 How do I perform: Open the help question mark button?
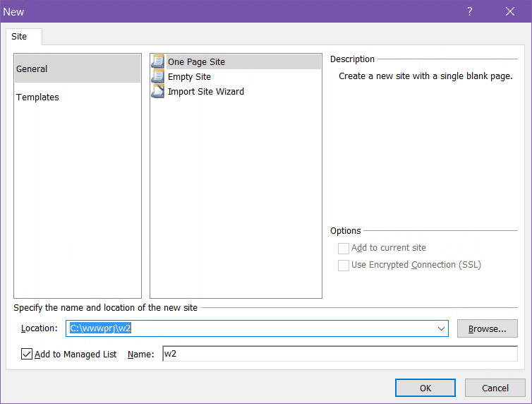pos(470,11)
